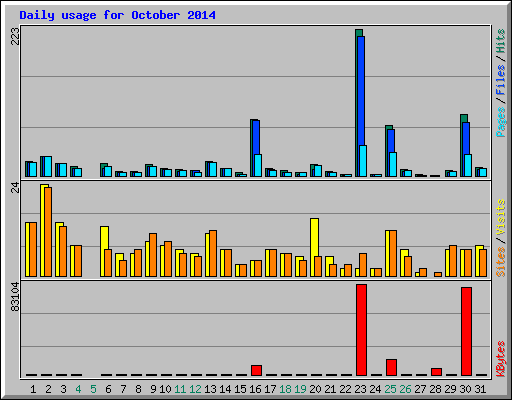Click the green 'Hits' legend label
The image size is (512, 400).
[501, 41]
